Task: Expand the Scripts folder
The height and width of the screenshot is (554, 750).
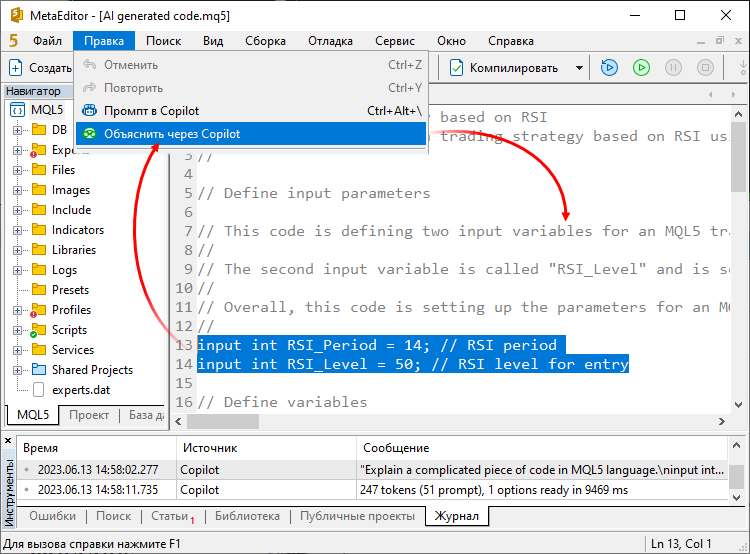Action: coord(17,331)
